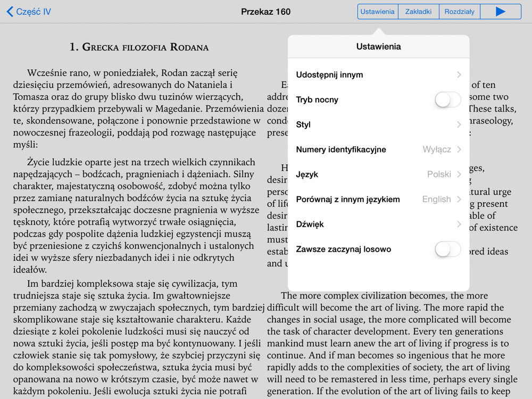Toggle Zawsze zaczynaj losowo switch
Viewport: 532px width, 399px height.
point(447,250)
